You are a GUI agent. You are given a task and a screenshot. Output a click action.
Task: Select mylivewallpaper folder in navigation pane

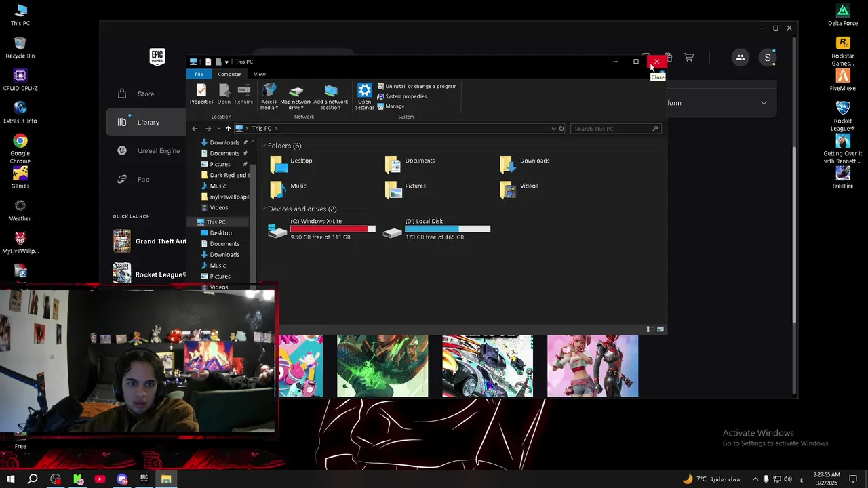tap(224, 197)
